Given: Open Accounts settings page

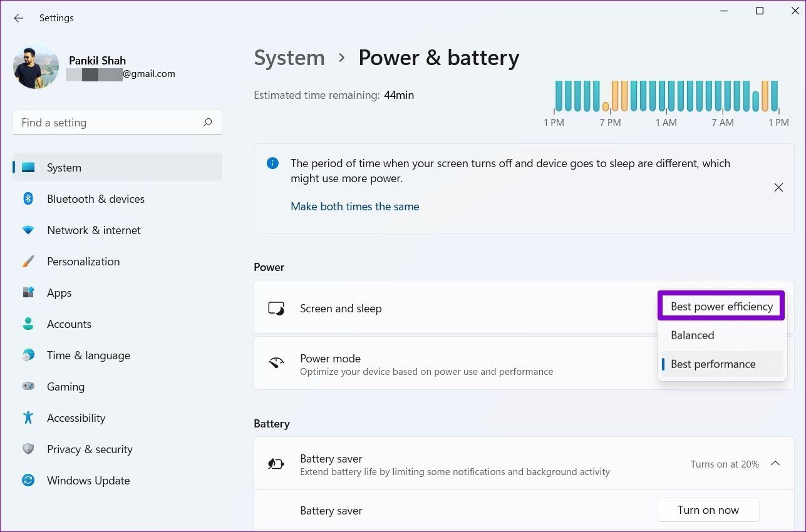Looking at the screenshot, I should tap(117, 324).
